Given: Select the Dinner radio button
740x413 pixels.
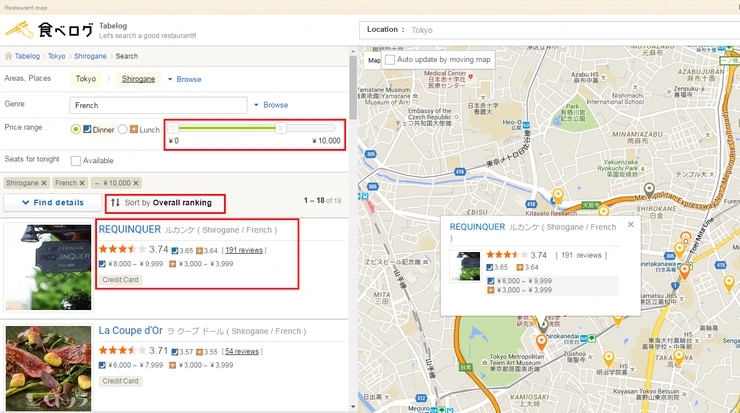Looking at the screenshot, I should [76, 129].
